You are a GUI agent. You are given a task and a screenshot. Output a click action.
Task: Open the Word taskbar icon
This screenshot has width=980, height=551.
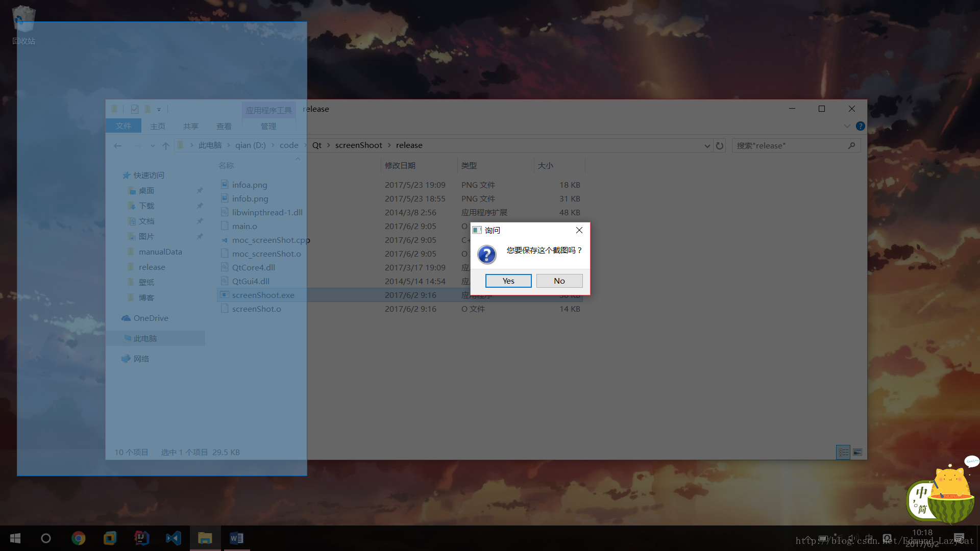pyautogui.click(x=236, y=538)
